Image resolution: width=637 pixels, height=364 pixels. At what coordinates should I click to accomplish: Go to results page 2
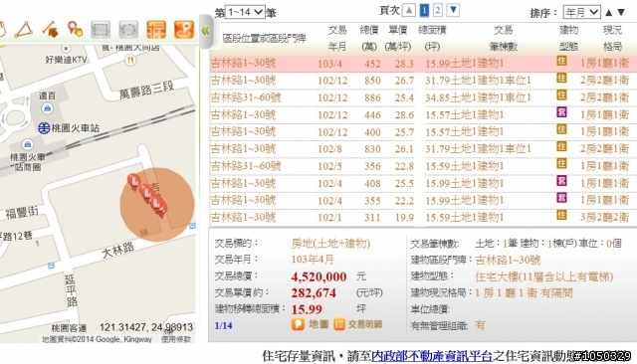point(438,10)
